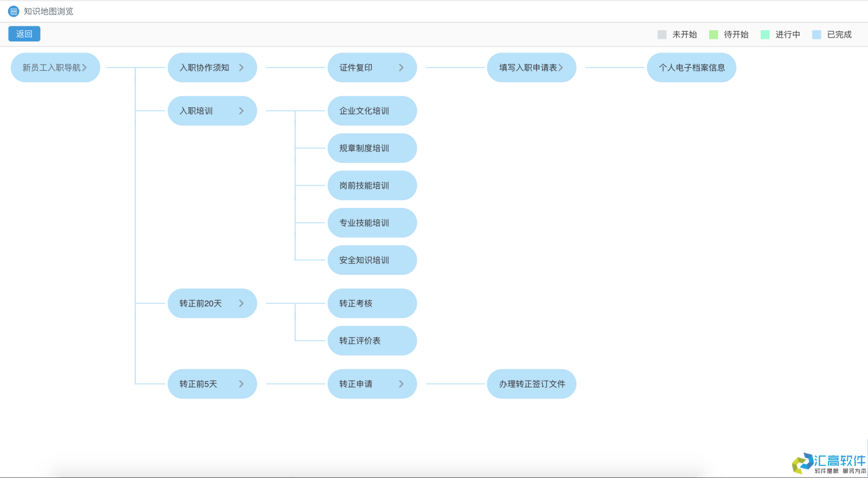Select the 企业文化培训 node

click(372, 111)
